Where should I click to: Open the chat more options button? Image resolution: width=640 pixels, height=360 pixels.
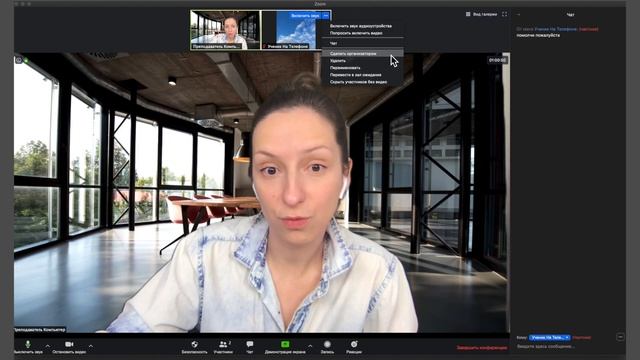pos(620,337)
